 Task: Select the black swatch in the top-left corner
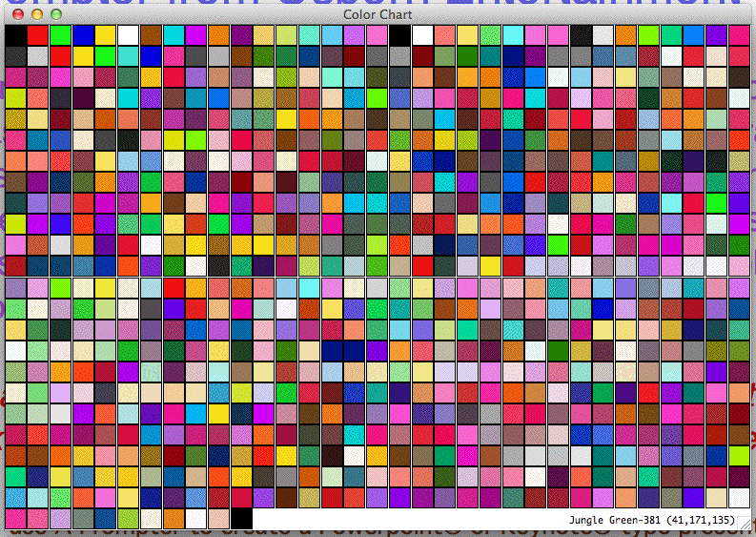(15, 34)
